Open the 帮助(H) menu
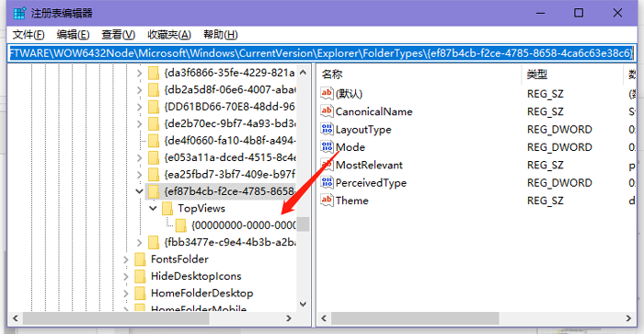Viewport: 644px width, 334px height. (x=221, y=35)
